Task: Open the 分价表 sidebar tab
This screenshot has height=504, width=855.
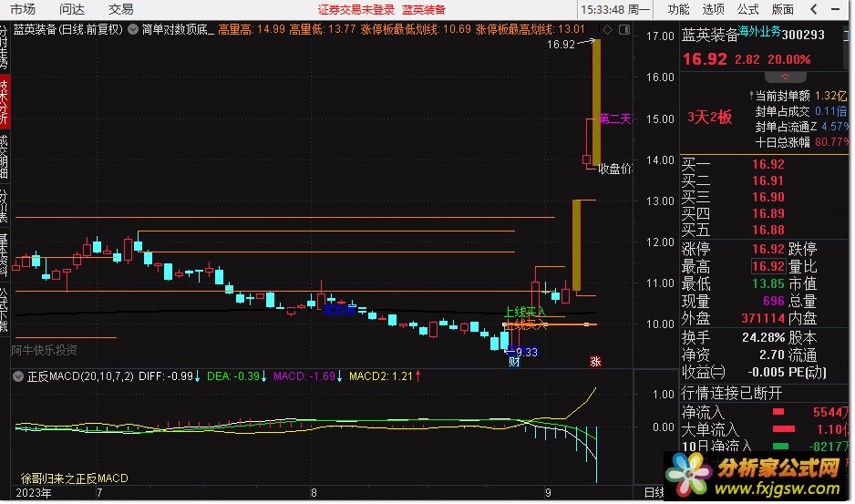Action: 5,206
